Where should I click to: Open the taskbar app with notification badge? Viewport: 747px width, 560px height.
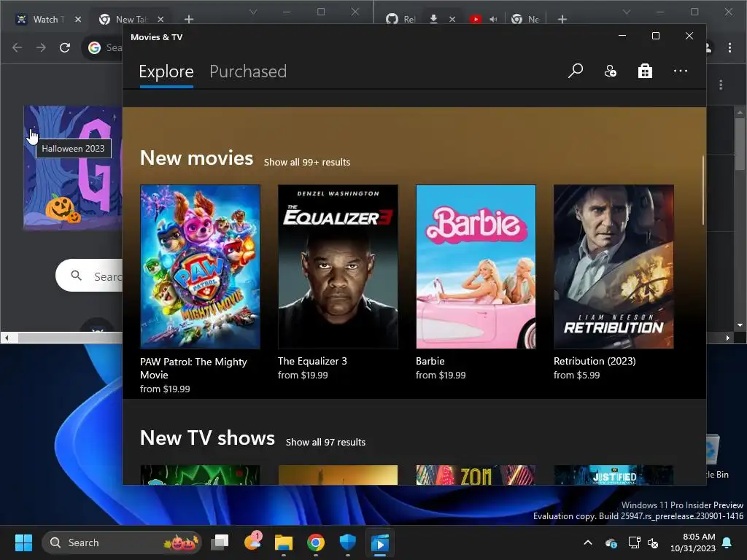coord(252,542)
